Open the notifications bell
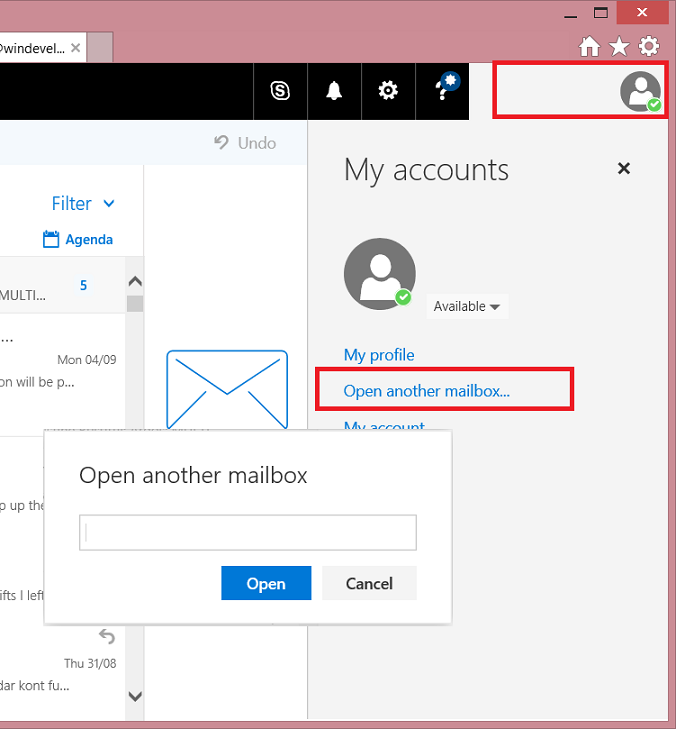The width and height of the screenshot is (676, 729). coord(334,91)
